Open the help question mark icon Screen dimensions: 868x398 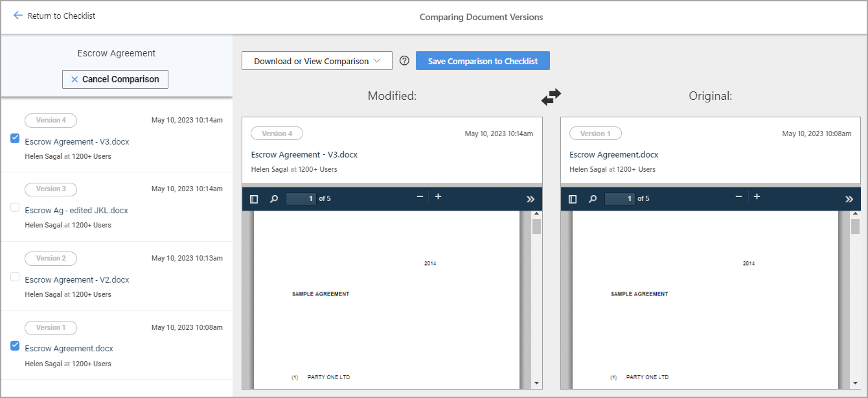click(404, 60)
